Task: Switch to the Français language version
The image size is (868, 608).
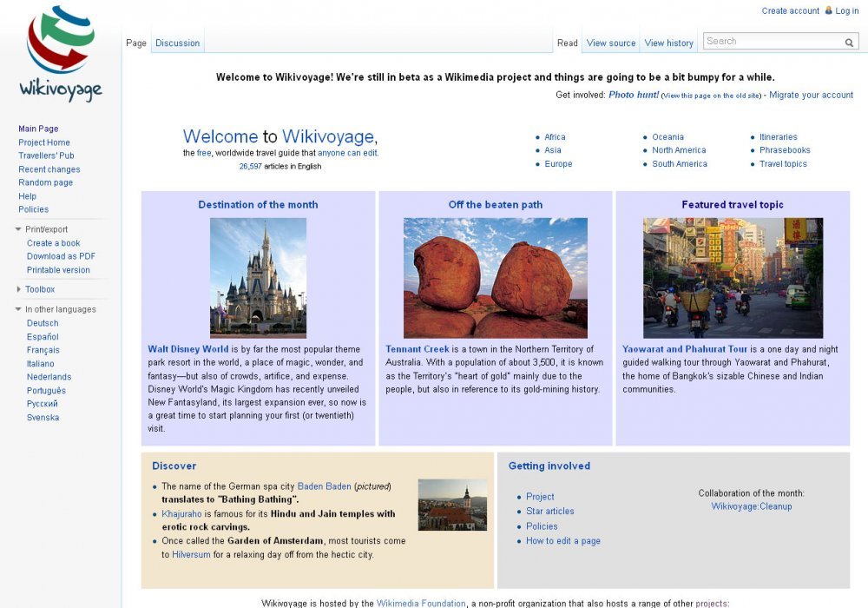Action: click(43, 350)
